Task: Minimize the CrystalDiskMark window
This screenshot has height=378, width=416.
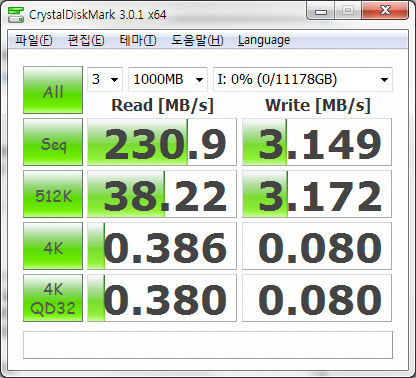Action: pyautogui.click(x=320, y=11)
